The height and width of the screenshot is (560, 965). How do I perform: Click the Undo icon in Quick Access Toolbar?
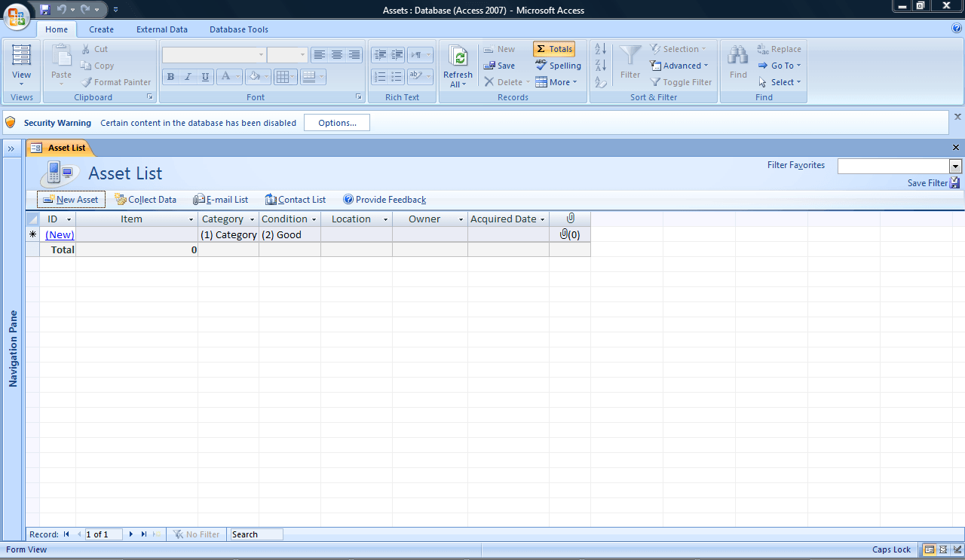[x=62, y=10]
